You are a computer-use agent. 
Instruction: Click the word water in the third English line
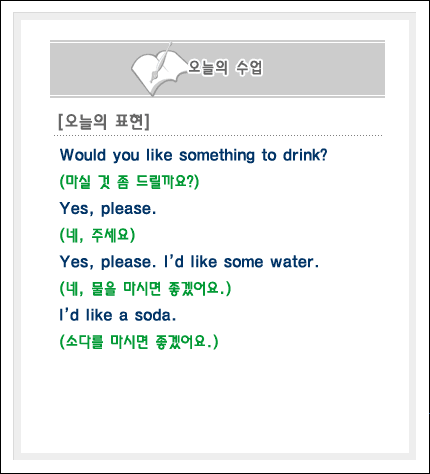click(292, 262)
